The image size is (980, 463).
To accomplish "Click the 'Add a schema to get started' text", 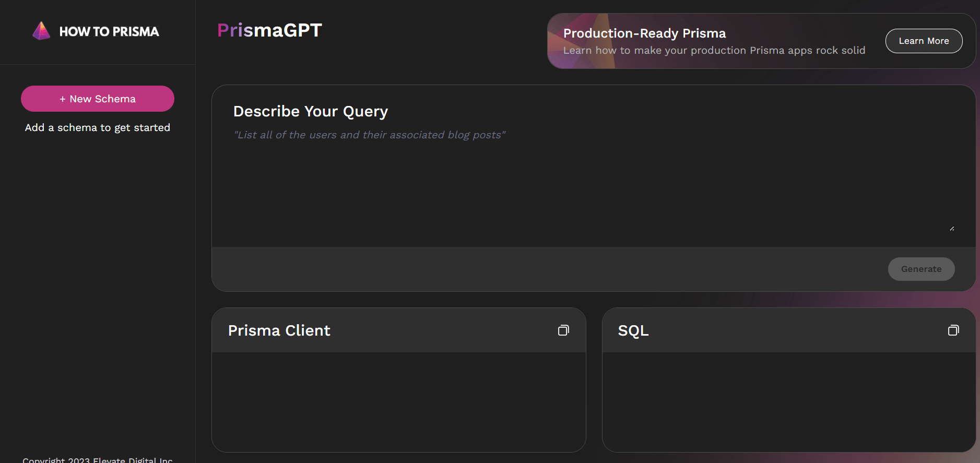I will click(98, 127).
